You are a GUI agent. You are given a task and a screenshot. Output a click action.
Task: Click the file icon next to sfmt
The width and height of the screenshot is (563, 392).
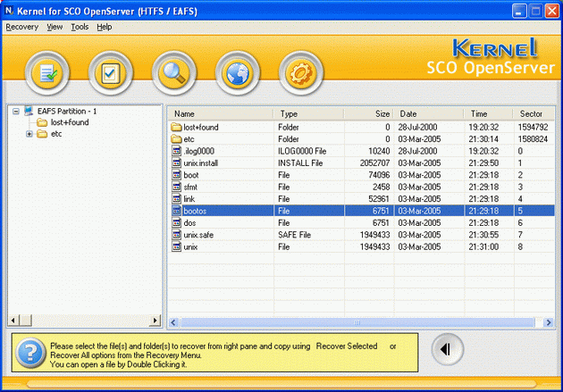pyautogui.click(x=176, y=187)
